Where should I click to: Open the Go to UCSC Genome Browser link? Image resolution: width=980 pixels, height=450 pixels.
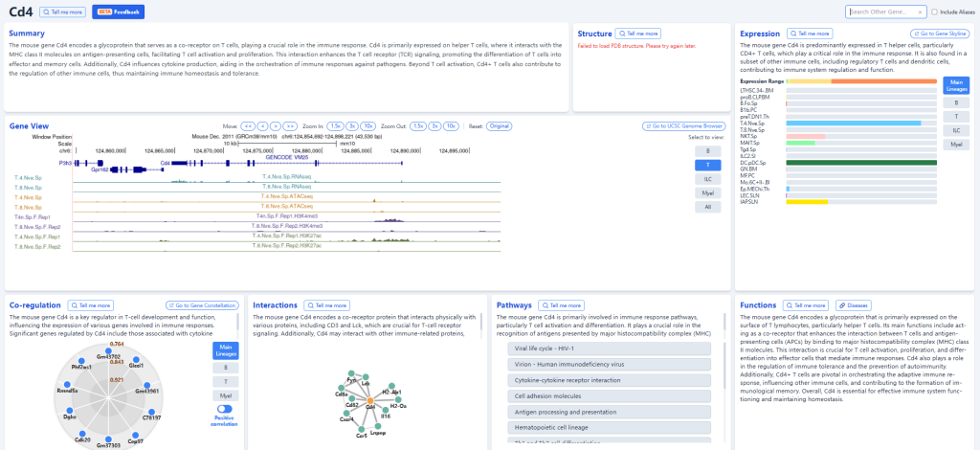684,126
